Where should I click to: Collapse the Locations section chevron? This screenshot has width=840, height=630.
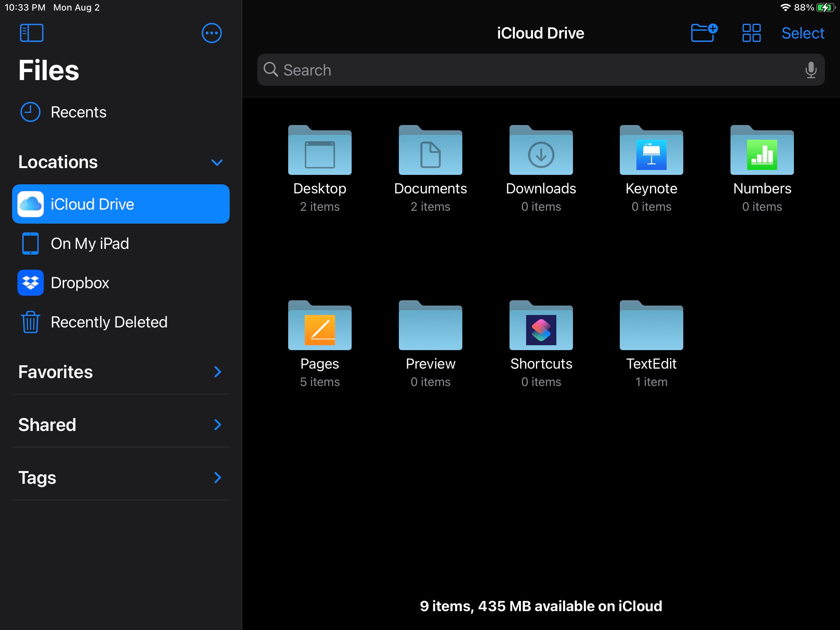[217, 162]
